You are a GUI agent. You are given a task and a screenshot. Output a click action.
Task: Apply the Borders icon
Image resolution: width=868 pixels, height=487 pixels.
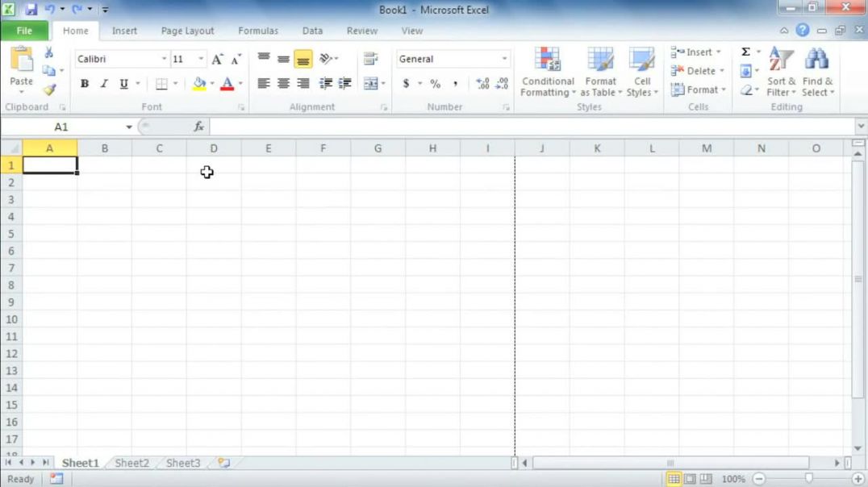tap(161, 84)
